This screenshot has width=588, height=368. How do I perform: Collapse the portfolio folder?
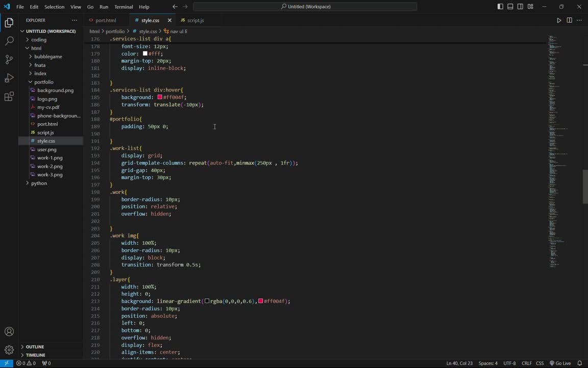(44, 82)
